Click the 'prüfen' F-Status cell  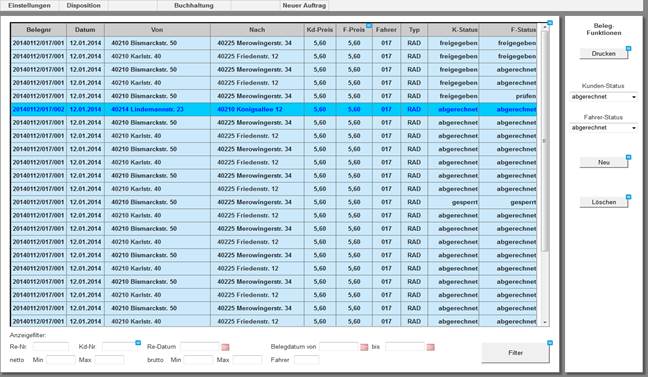click(x=508, y=96)
